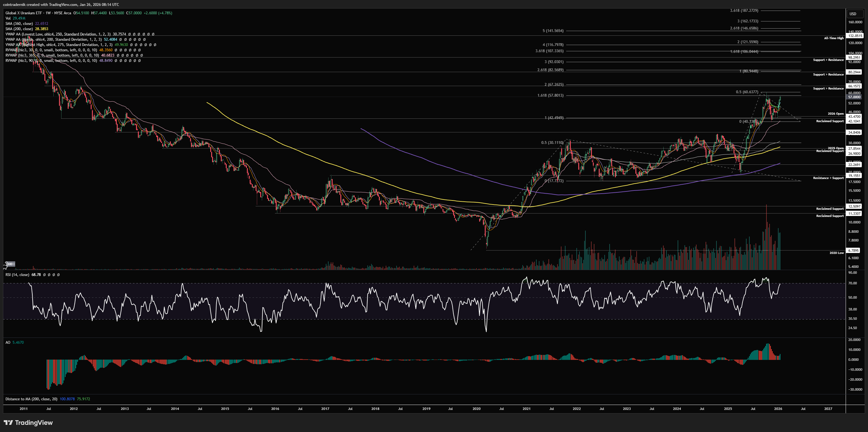Click the 6.7895 price label on axis

(853, 250)
